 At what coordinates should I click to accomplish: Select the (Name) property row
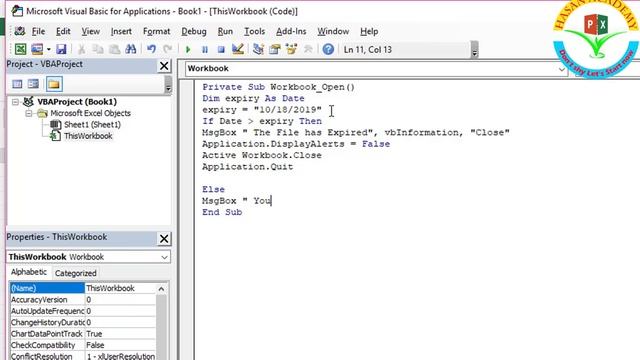pos(47,288)
